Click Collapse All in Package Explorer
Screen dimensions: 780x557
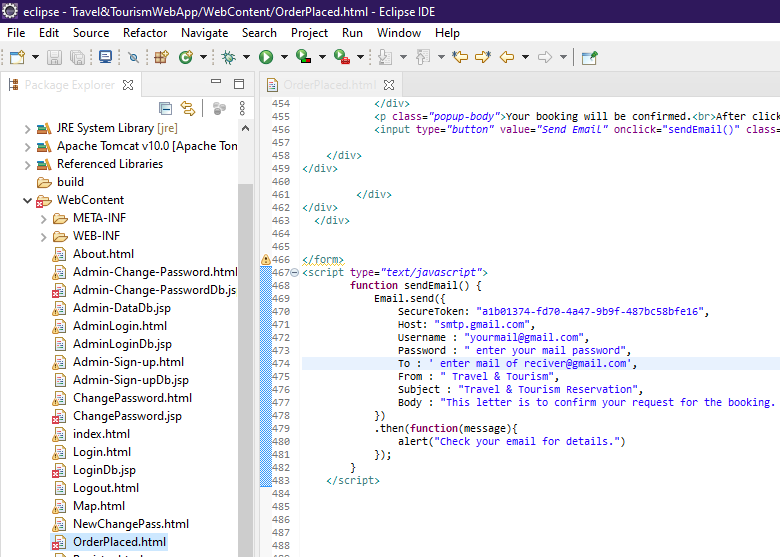click(165, 108)
